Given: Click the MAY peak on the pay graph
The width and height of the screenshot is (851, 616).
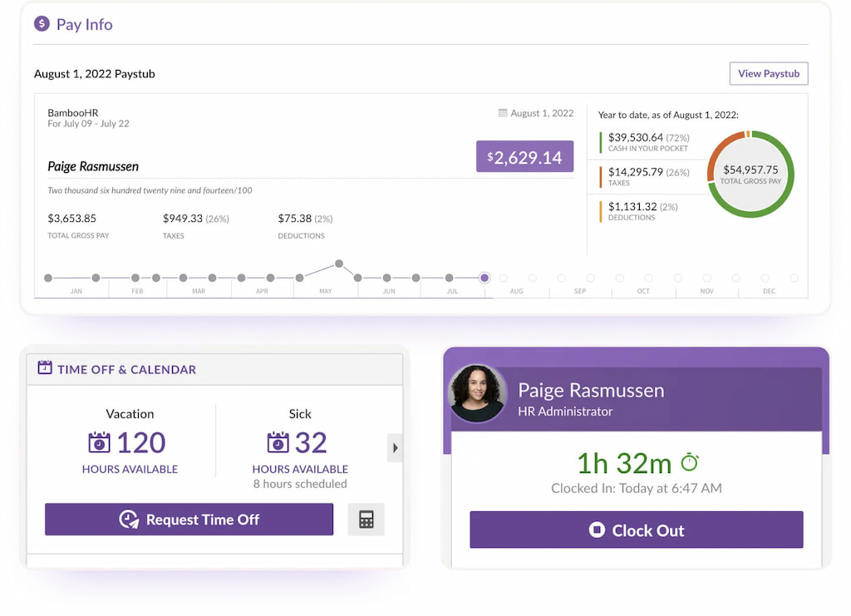Looking at the screenshot, I should click(x=340, y=264).
